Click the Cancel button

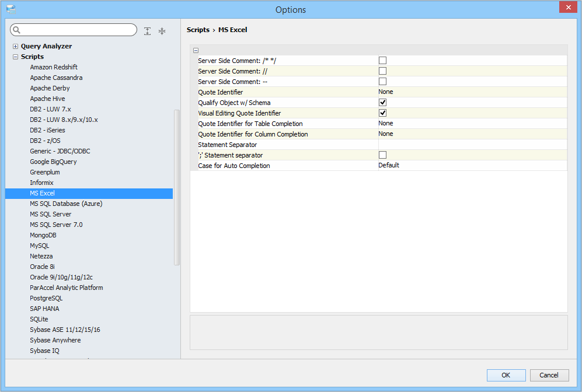tap(549, 375)
